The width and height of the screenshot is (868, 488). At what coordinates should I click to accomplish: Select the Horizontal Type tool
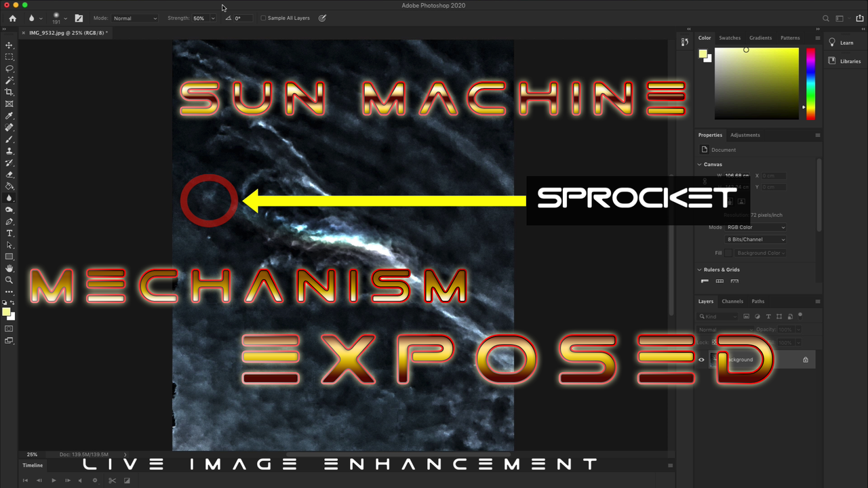click(x=9, y=233)
